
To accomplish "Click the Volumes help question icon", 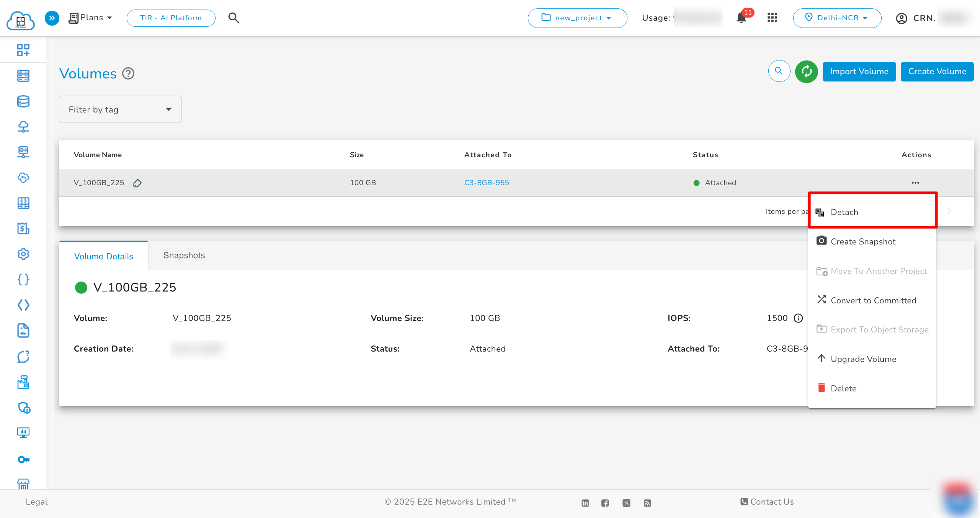I will coord(128,73).
